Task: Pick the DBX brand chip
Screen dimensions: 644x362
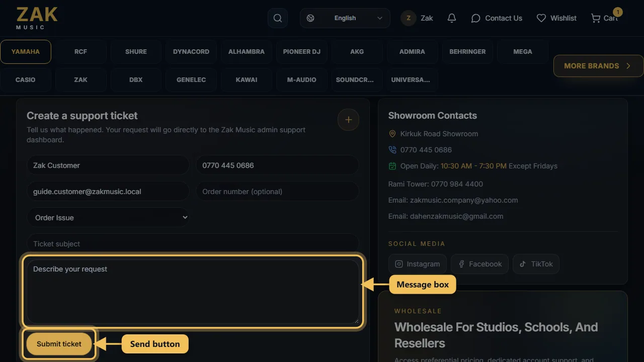Action: click(x=136, y=80)
